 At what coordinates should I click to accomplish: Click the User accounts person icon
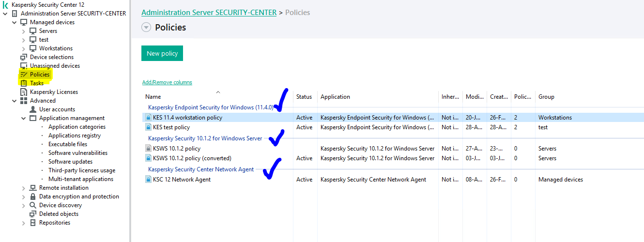(33, 109)
